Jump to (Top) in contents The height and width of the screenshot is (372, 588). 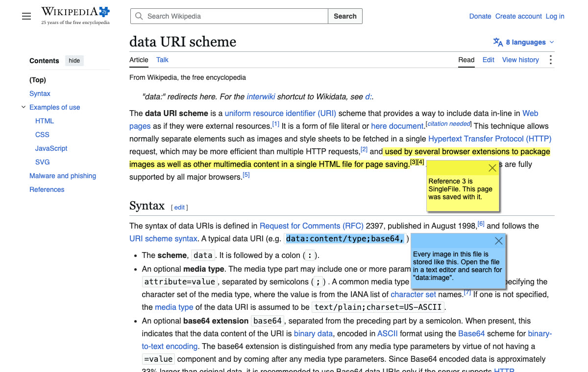(38, 80)
